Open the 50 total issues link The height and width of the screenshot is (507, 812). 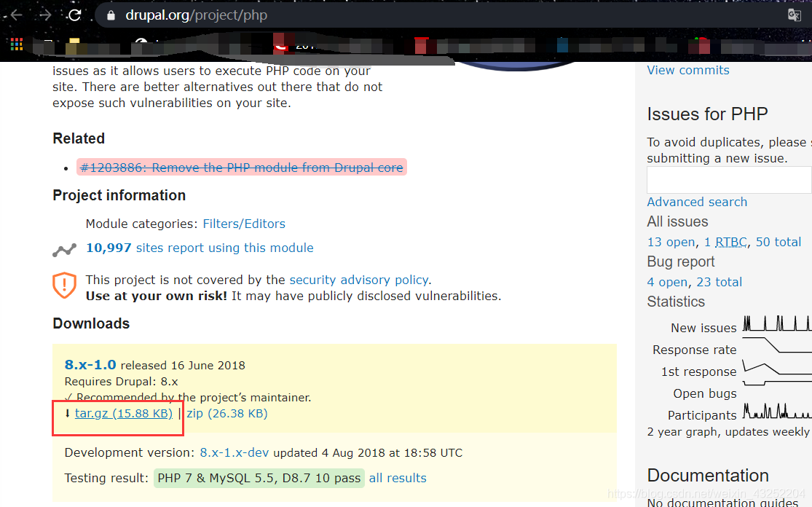pyautogui.click(x=779, y=242)
